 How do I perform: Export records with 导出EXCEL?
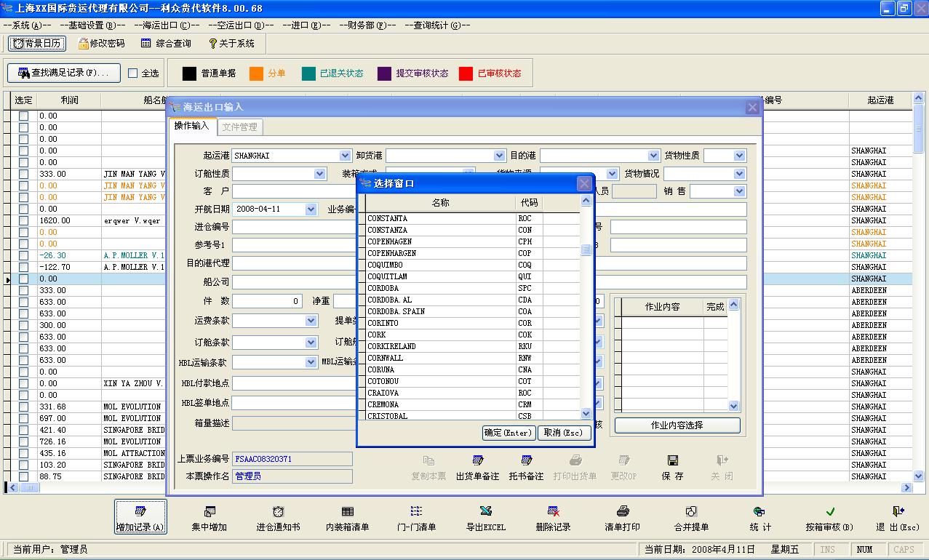click(x=485, y=517)
